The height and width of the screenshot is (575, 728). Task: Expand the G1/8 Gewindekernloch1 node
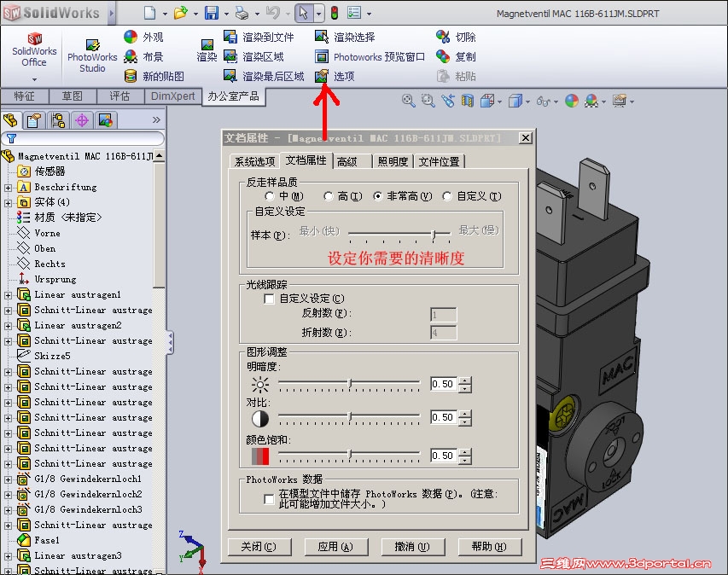click(8, 479)
